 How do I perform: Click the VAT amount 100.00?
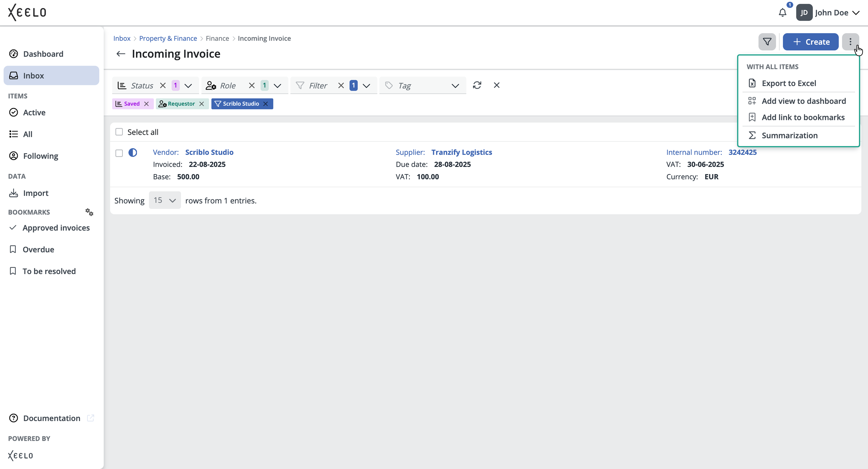point(428,177)
